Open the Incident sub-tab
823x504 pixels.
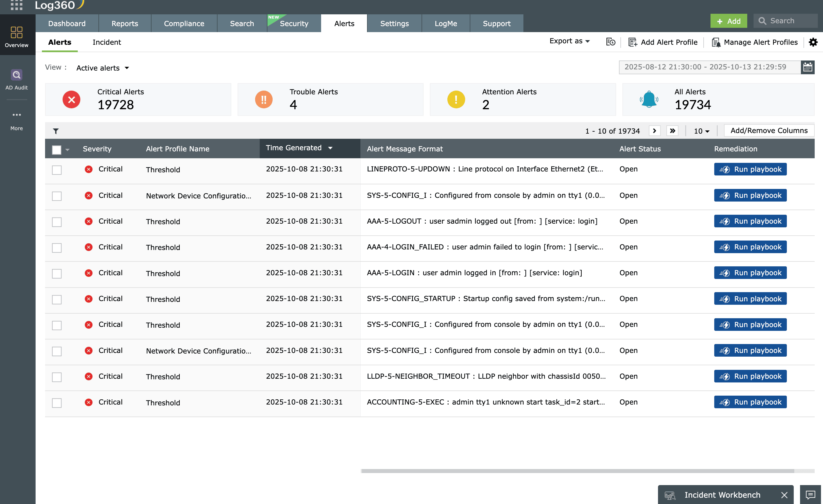(x=106, y=42)
